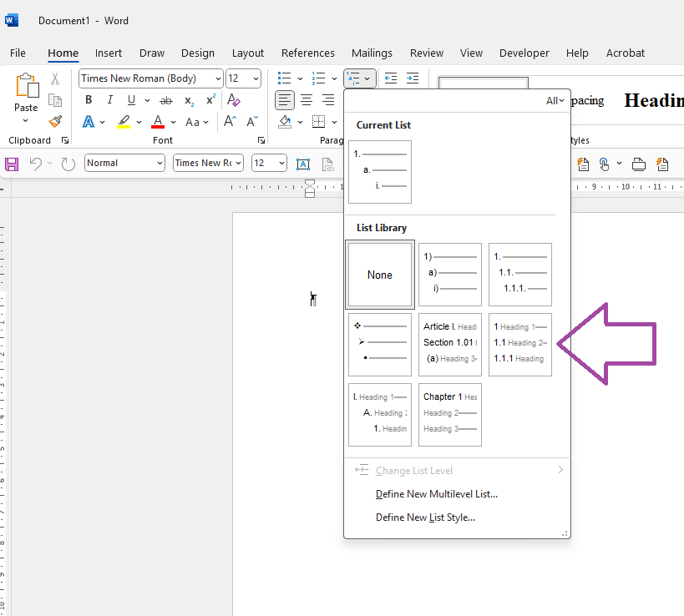Open the Times New Roman (Body) font dropdown
The image size is (684, 616).
click(x=218, y=78)
